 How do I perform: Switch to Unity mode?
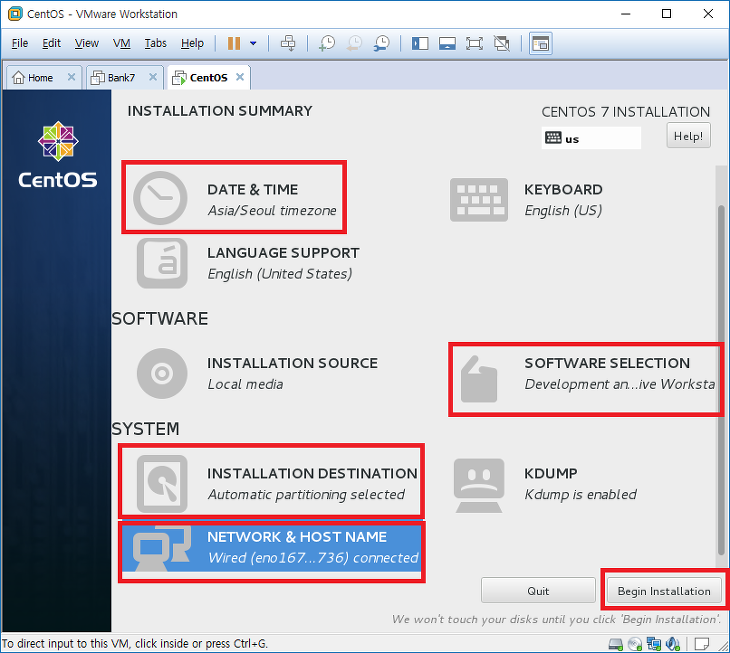click(502, 43)
